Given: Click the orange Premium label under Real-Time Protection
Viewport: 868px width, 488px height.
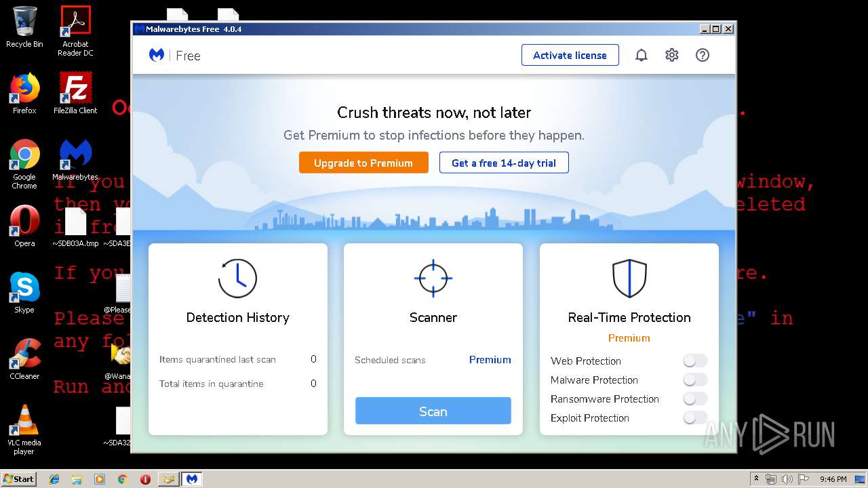Looking at the screenshot, I should [x=629, y=338].
